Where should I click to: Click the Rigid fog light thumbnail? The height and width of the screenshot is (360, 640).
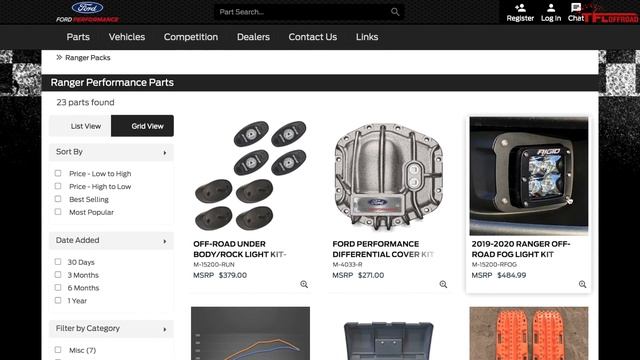[x=529, y=176]
